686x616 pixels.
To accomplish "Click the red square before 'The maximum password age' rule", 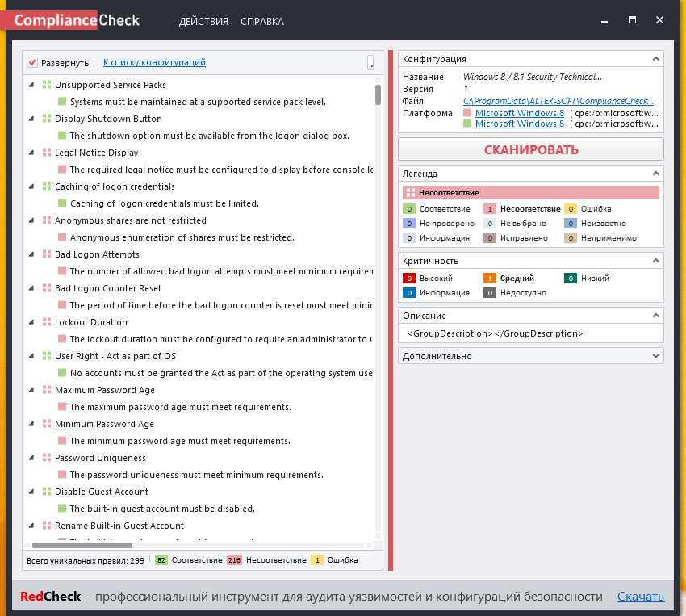I will point(62,407).
